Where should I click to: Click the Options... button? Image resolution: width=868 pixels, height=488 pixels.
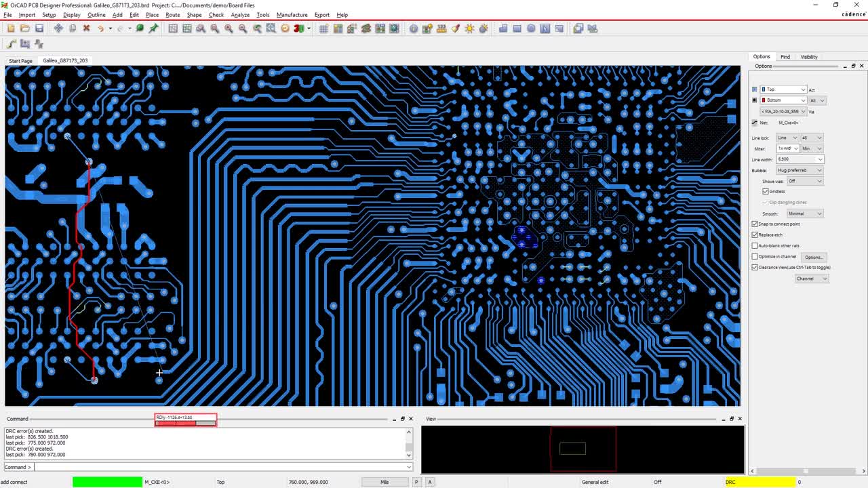pyautogui.click(x=813, y=257)
